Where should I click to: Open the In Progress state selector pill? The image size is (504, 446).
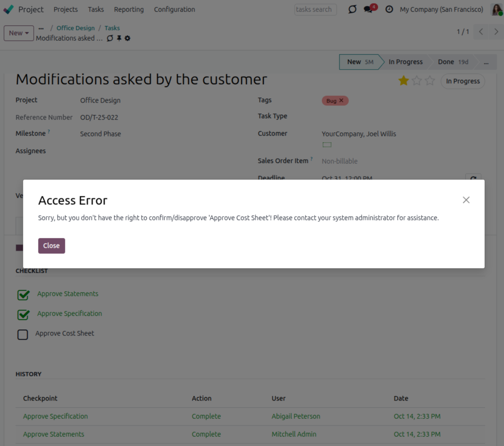point(463,81)
